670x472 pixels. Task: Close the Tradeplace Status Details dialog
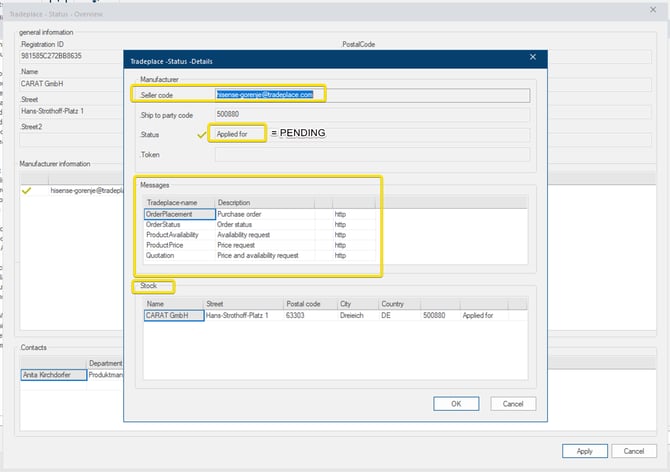click(x=532, y=58)
